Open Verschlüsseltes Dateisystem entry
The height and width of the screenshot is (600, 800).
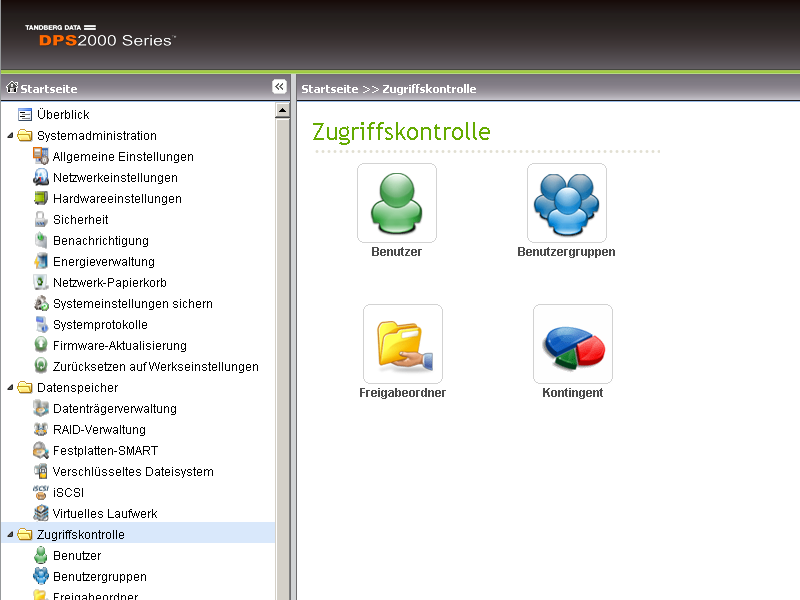pos(133,471)
